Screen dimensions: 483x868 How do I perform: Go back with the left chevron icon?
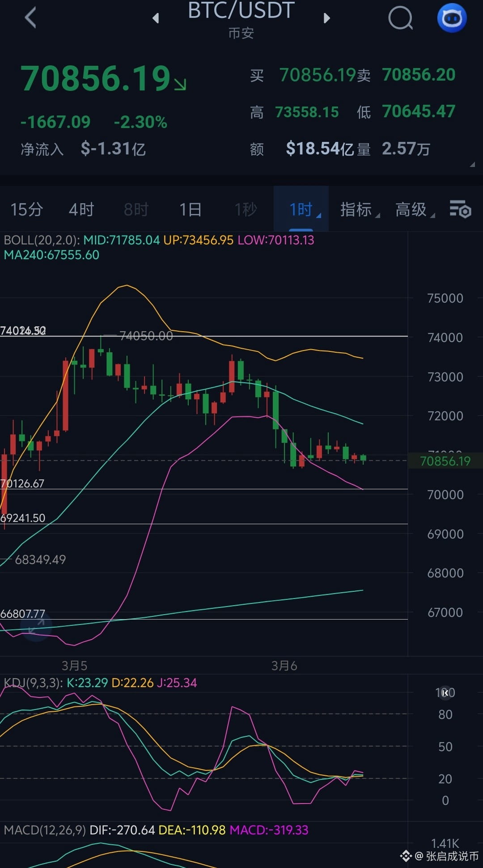[30, 18]
